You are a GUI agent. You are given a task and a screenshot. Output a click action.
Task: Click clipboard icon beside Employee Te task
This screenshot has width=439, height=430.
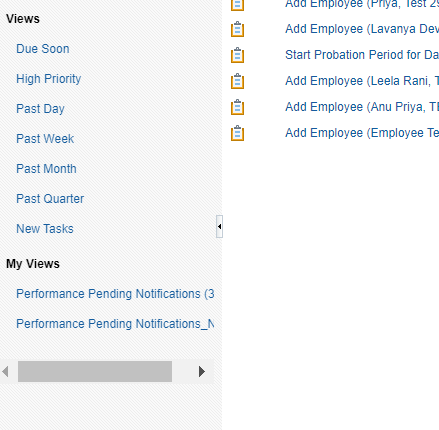237,133
